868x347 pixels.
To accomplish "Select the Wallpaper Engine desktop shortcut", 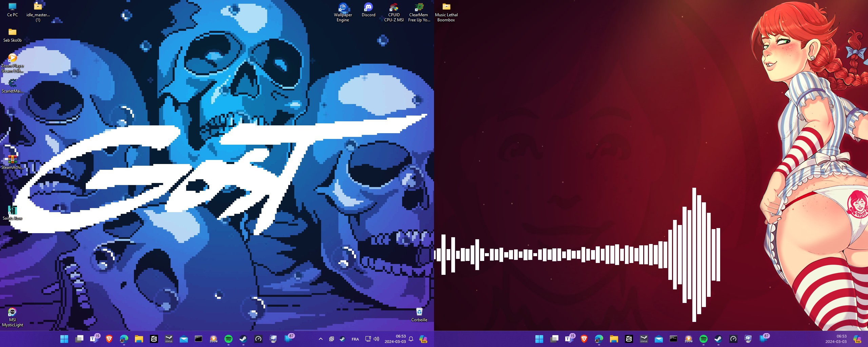I will pyautogui.click(x=343, y=12).
